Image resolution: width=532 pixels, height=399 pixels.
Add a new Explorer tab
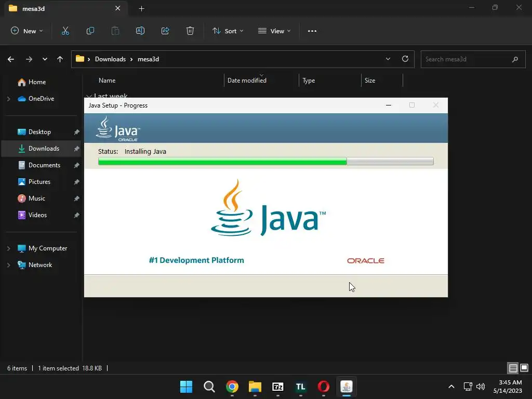(x=141, y=9)
